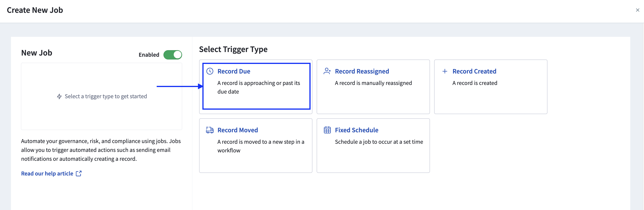This screenshot has height=210, width=644.
Task: Choose the Fixed Schedule trigger title
Action: tap(357, 130)
